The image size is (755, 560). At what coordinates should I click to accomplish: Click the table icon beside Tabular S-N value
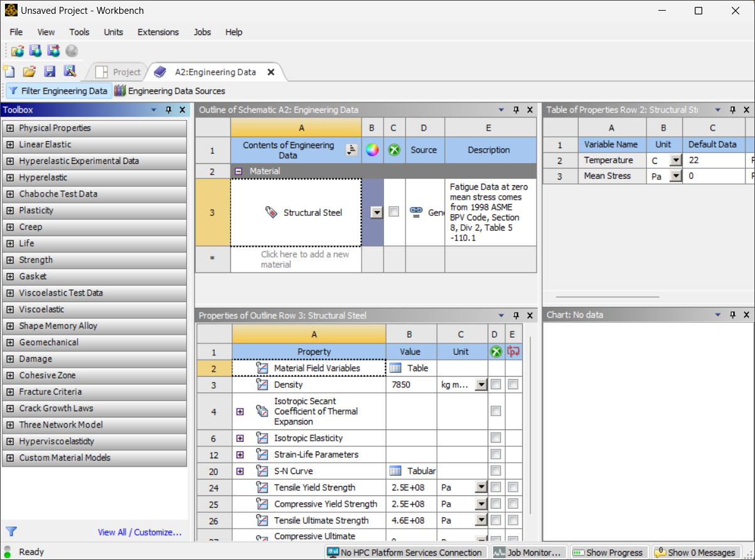point(395,471)
